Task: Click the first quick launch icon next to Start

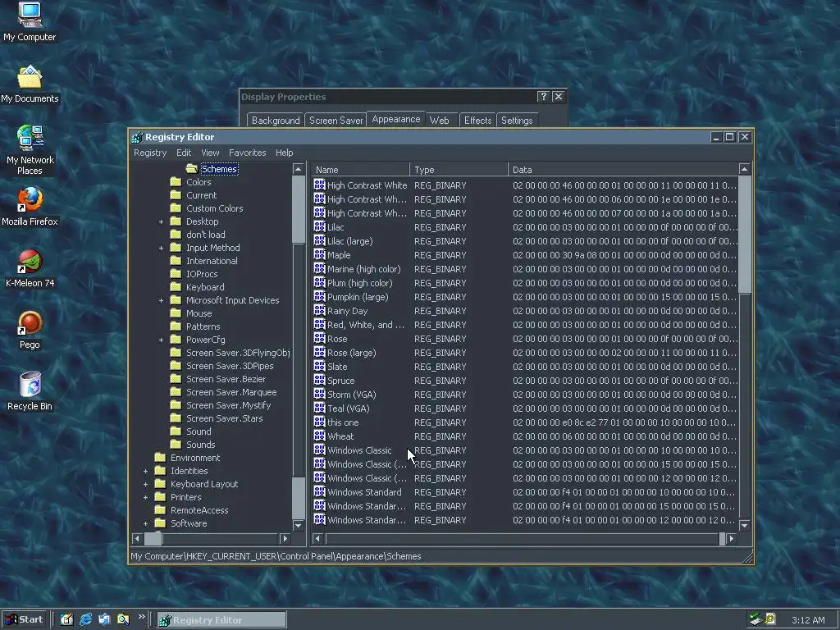Action: point(67,619)
